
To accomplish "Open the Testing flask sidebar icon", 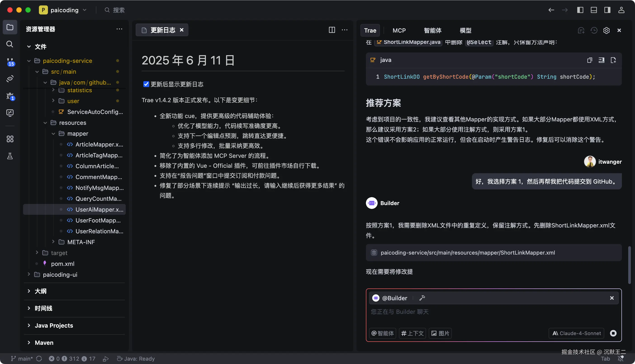I will point(10,156).
